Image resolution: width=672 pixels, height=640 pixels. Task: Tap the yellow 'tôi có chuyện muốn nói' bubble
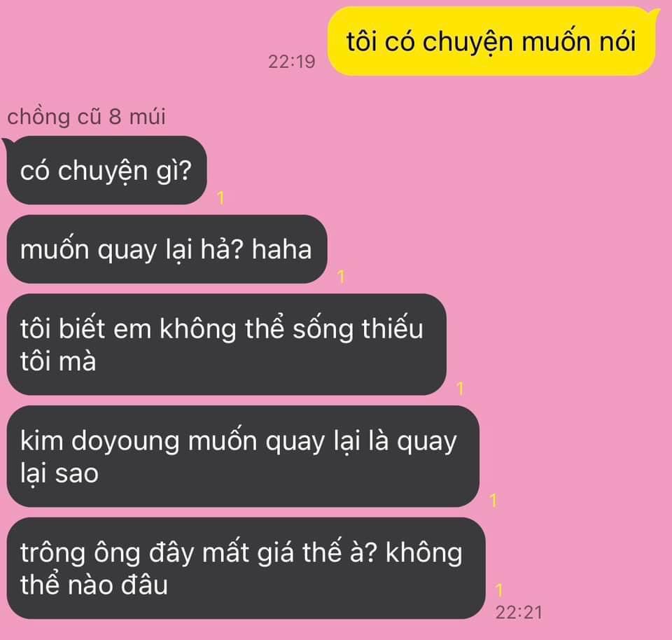coord(491,41)
